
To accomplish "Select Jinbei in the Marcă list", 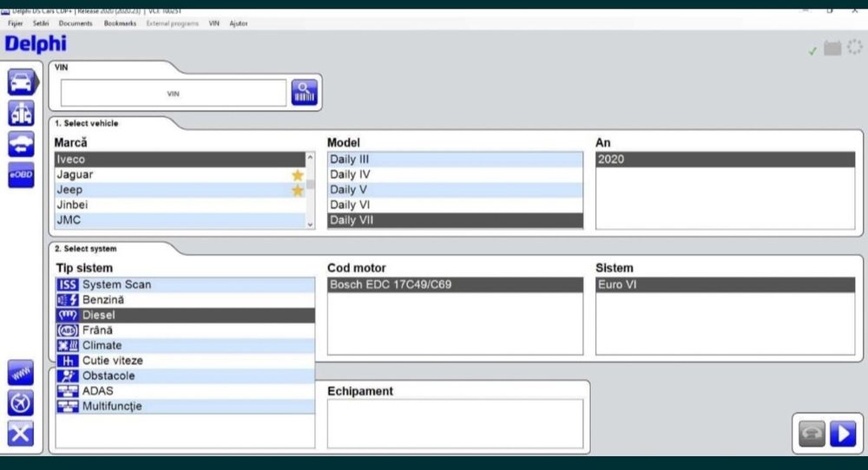I will point(180,206).
